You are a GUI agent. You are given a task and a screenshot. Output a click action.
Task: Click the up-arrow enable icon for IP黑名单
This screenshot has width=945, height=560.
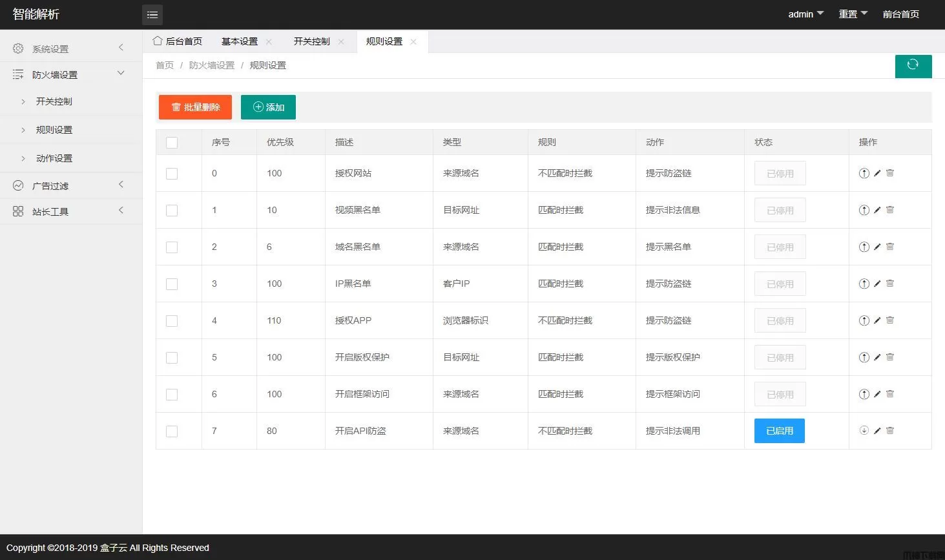(864, 284)
